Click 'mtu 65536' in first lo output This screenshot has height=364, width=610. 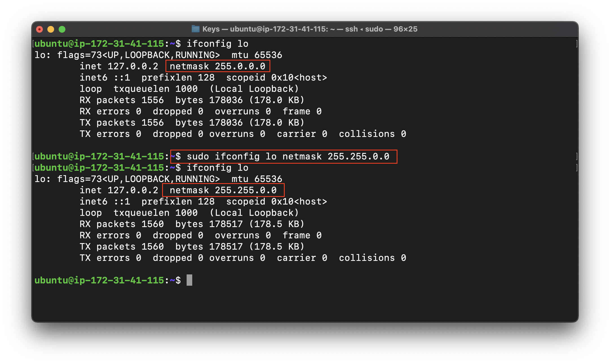[257, 55]
